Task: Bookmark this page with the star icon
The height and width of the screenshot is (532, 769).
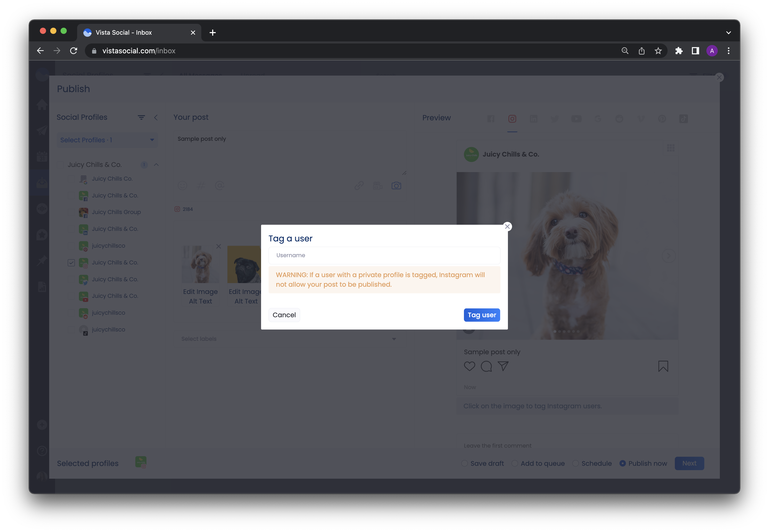Action: pyautogui.click(x=658, y=51)
